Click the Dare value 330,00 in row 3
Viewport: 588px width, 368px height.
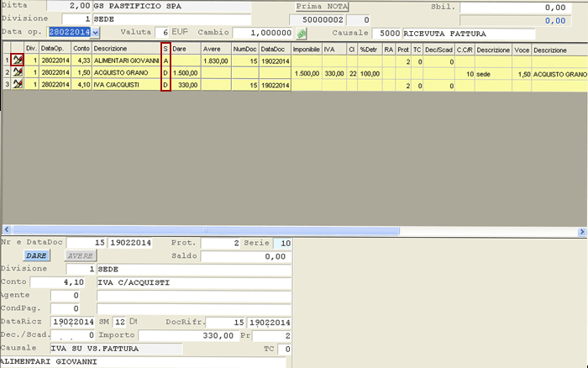point(186,85)
